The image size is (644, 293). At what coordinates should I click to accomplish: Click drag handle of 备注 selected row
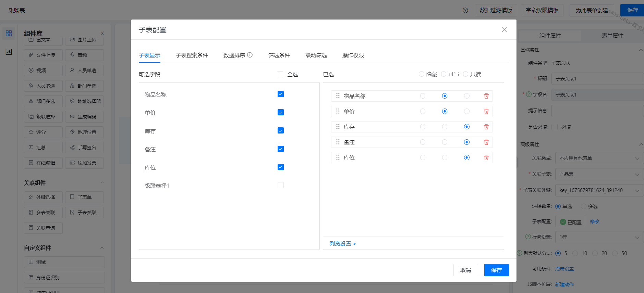(x=338, y=142)
